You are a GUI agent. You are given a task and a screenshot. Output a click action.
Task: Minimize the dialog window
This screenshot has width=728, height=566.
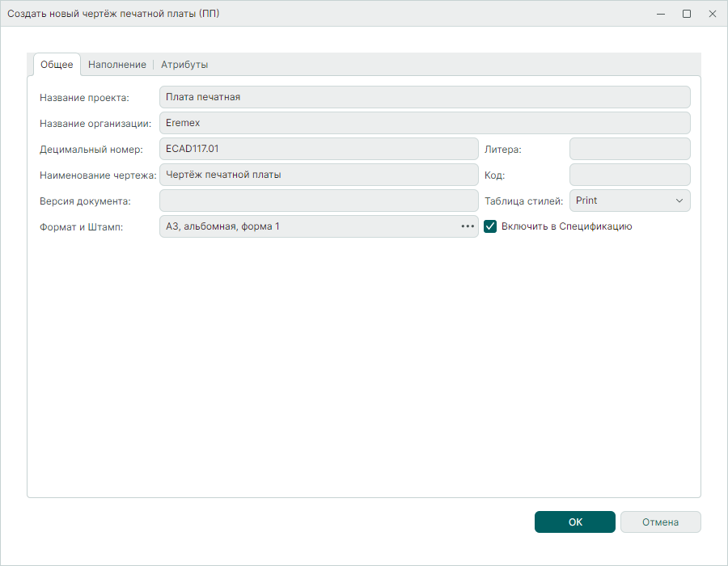(661, 14)
